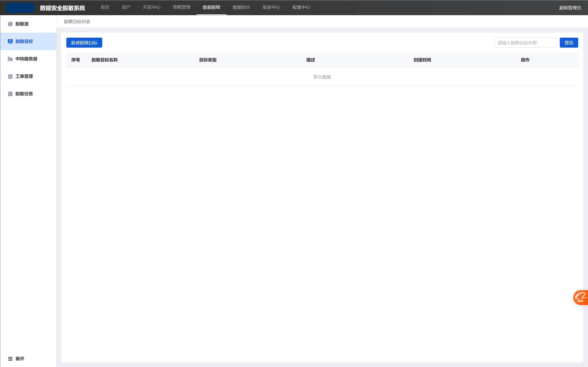The width and height of the screenshot is (588, 367).
Task: Open the 资产 top menu
Action: click(126, 7)
